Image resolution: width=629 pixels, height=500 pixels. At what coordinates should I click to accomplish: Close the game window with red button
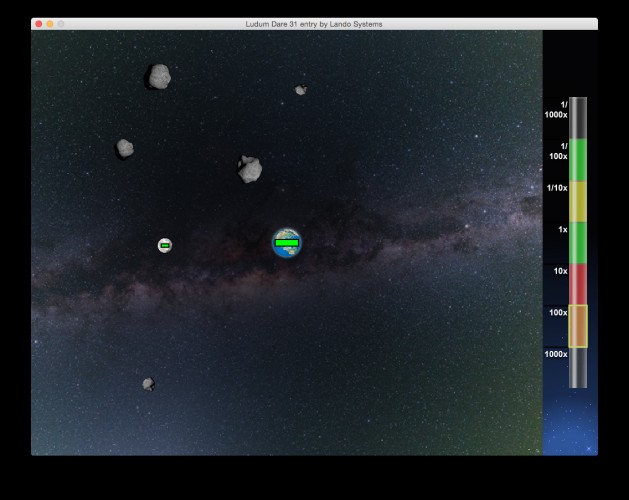39,24
